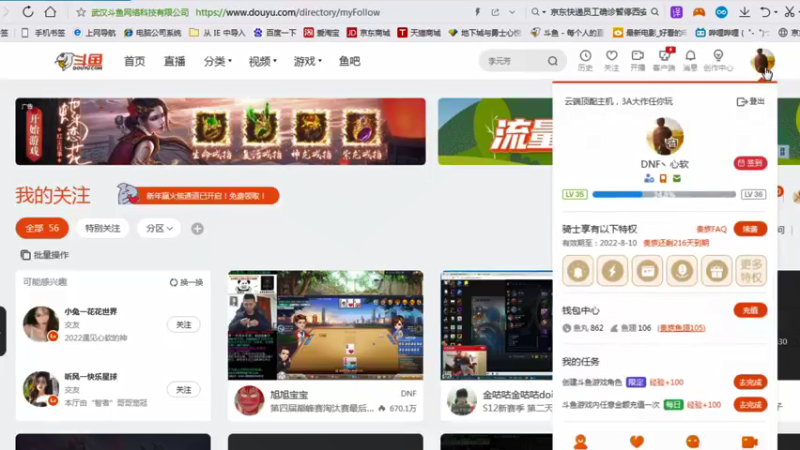Bookmark page with the star icon
This screenshot has height=450, width=800.
point(81,12)
